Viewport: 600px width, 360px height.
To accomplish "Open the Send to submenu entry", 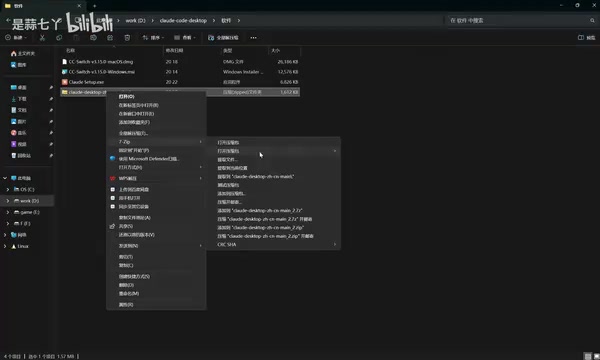I will (156, 246).
